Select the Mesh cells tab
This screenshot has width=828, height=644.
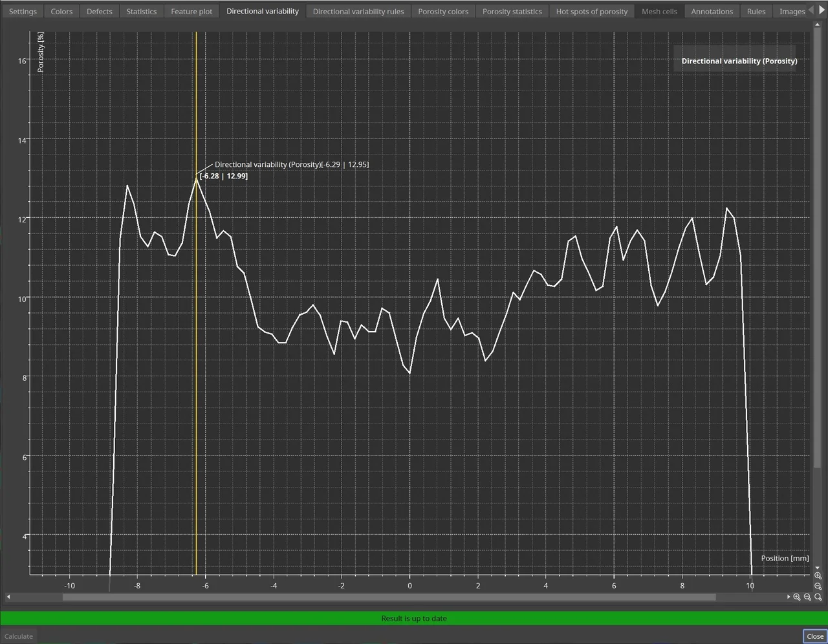[x=659, y=11]
